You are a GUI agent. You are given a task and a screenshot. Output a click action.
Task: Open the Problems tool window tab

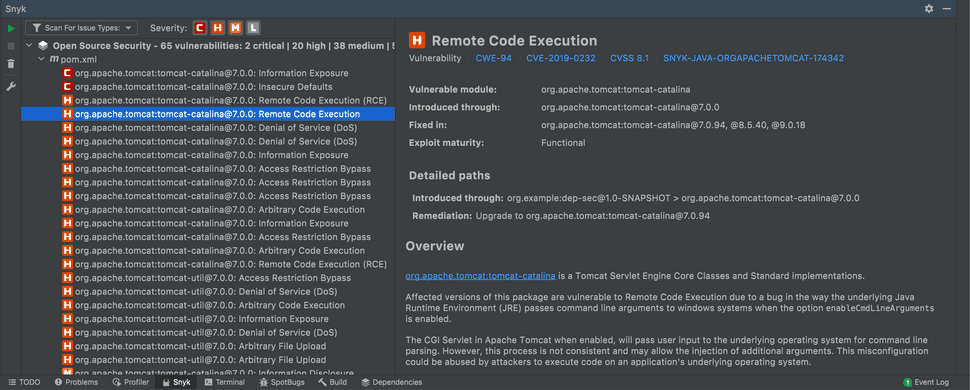(76, 383)
